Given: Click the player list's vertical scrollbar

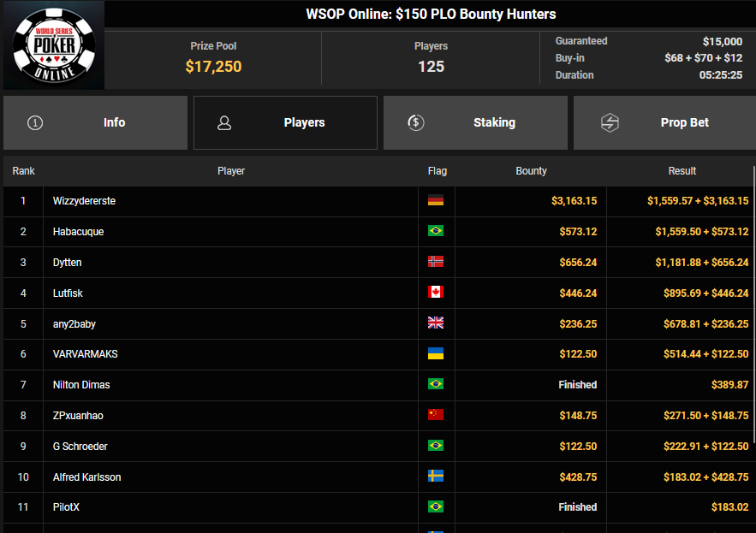Looking at the screenshot, I should (753, 299).
